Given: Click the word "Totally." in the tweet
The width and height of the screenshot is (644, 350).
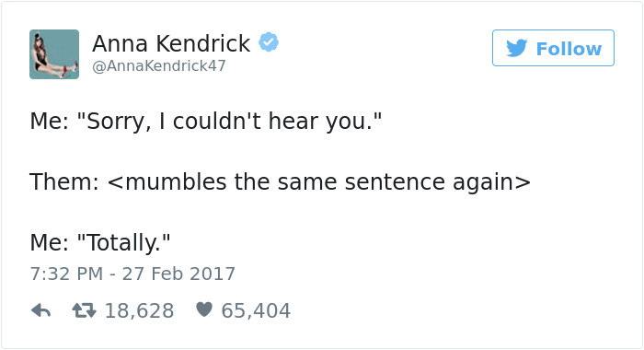Looking at the screenshot, I should click(x=123, y=242).
